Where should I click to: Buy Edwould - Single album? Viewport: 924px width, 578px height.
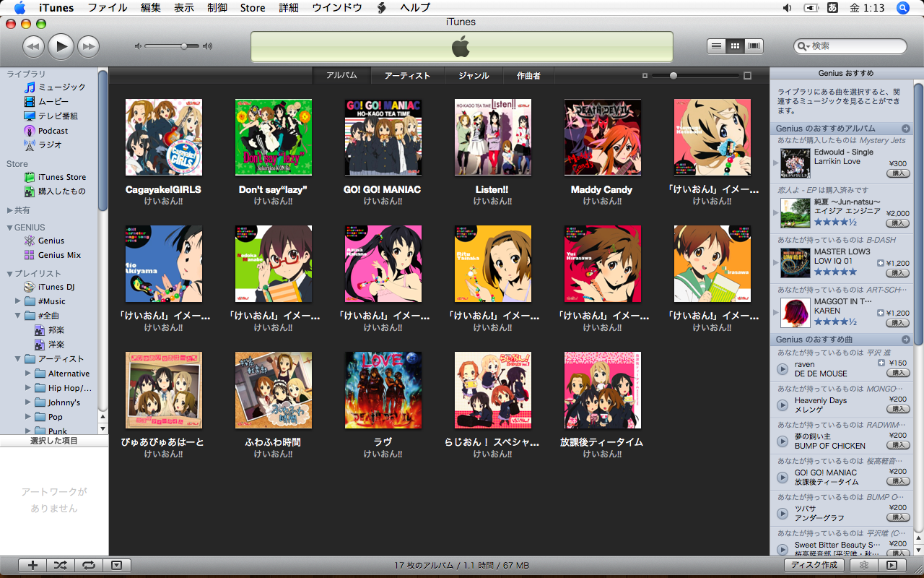click(898, 173)
